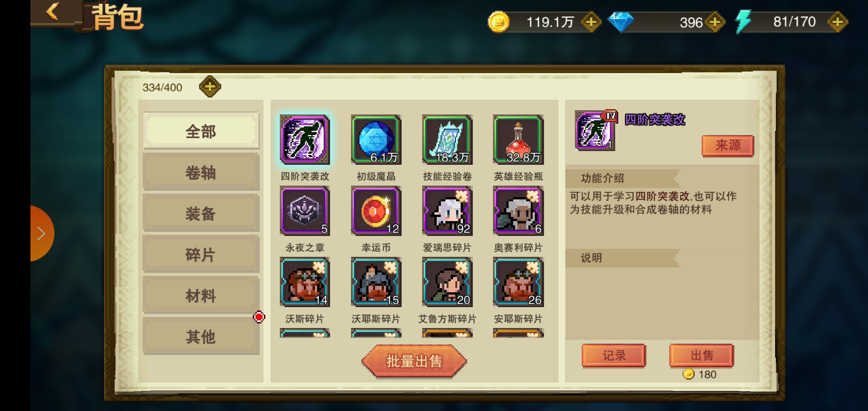Select the 英雄经验瓶 red potion item
The width and height of the screenshot is (868, 411).
[x=519, y=140]
